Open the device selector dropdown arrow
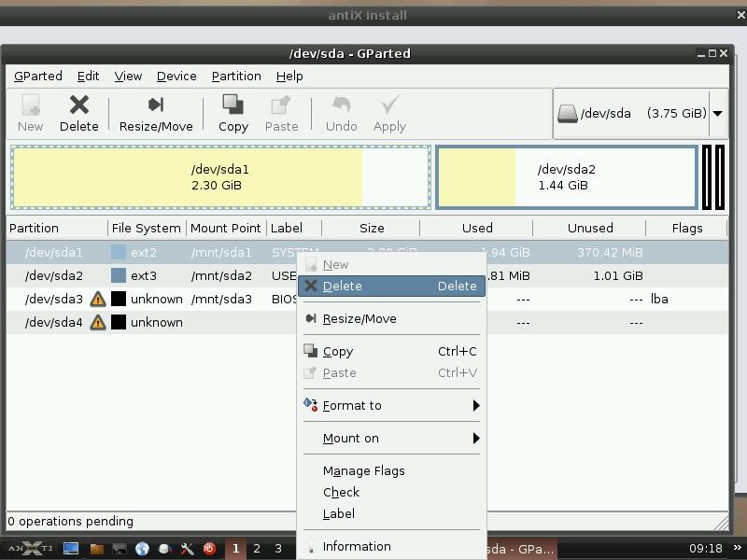The width and height of the screenshot is (747, 560). pos(718,113)
